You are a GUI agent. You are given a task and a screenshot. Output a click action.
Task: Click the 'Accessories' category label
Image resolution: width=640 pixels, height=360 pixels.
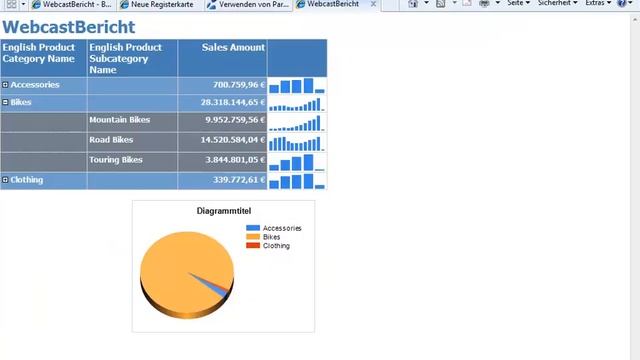pos(35,85)
